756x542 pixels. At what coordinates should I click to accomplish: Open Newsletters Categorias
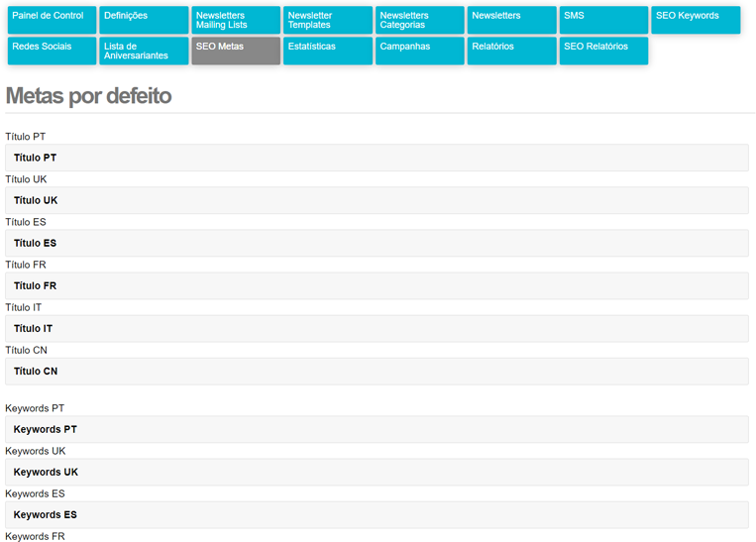coord(420,20)
